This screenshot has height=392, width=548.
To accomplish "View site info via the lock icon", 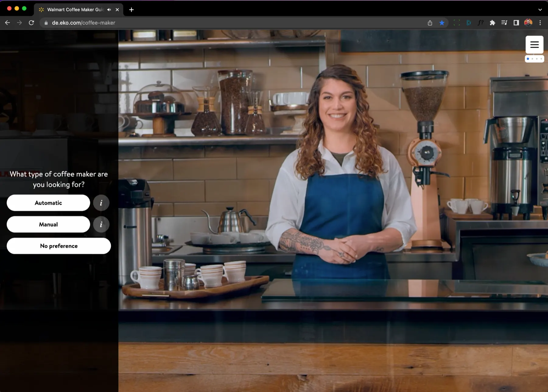I will (46, 23).
